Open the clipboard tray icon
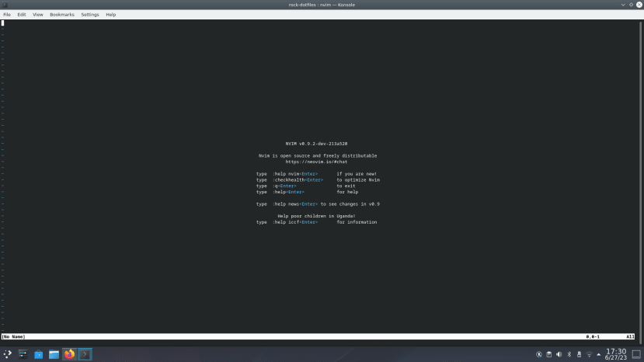The image size is (644, 362). (549, 354)
